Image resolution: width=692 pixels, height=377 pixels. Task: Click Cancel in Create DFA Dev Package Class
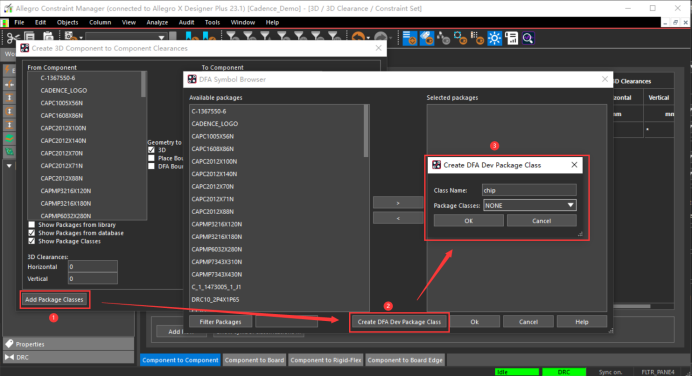(542, 221)
